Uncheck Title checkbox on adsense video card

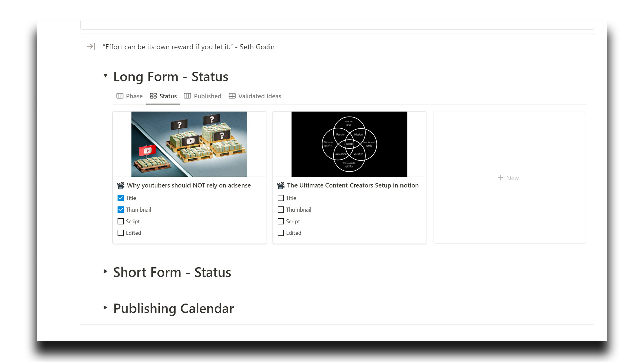[121, 198]
